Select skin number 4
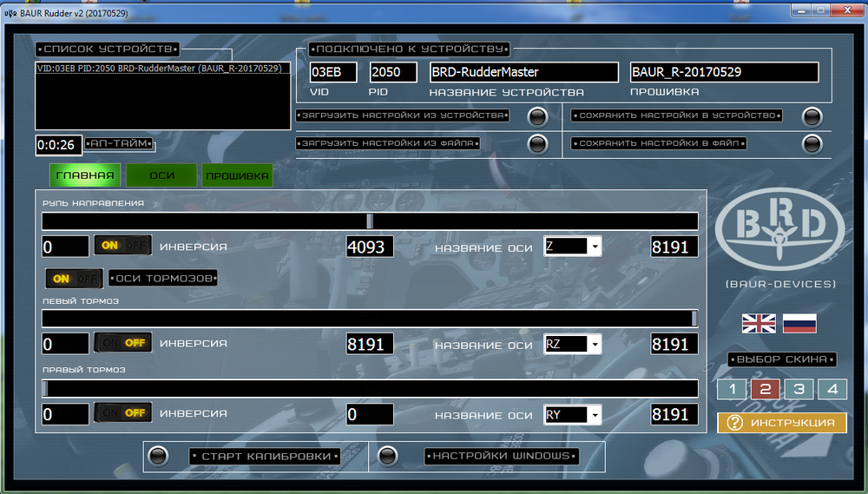This screenshot has height=494, width=868. click(832, 389)
